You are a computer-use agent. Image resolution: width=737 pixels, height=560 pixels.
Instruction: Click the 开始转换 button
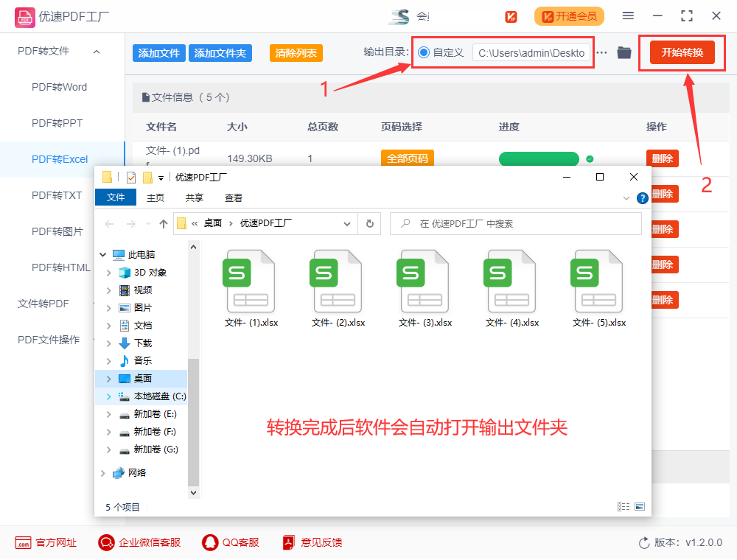(x=682, y=52)
